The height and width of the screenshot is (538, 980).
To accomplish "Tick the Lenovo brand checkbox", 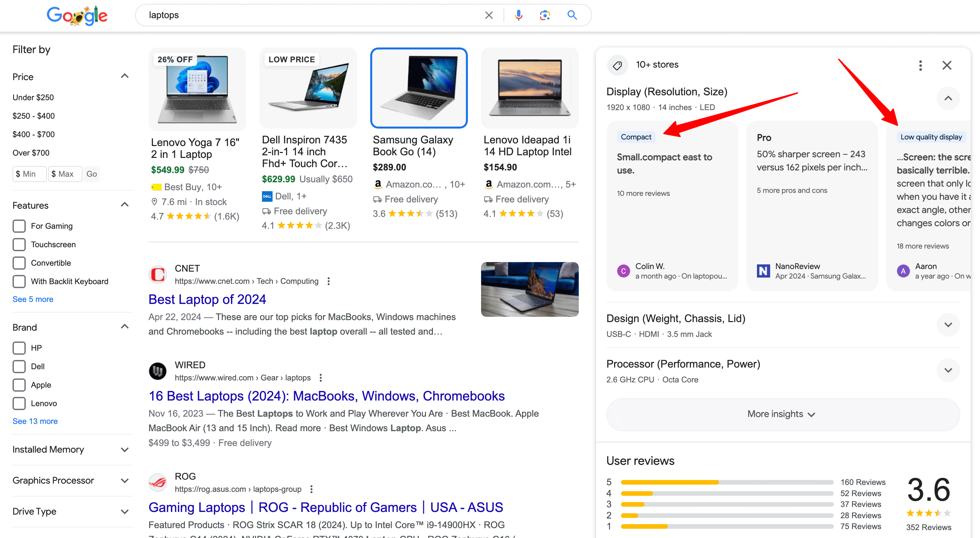I will (x=19, y=403).
